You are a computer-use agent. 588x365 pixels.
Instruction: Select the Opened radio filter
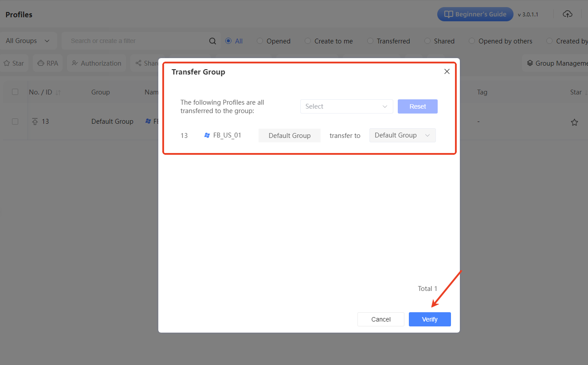click(x=260, y=41)
